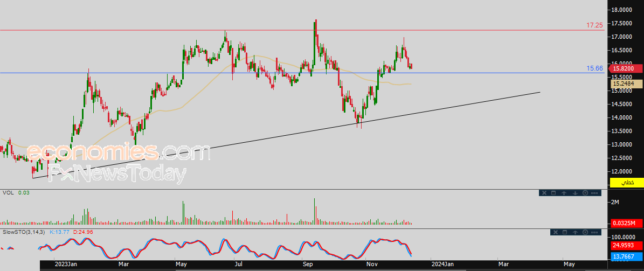Click the Jul date axis label
Image resolution: width=644 pixels, height=271 pixels.
[x=239, y=264]
